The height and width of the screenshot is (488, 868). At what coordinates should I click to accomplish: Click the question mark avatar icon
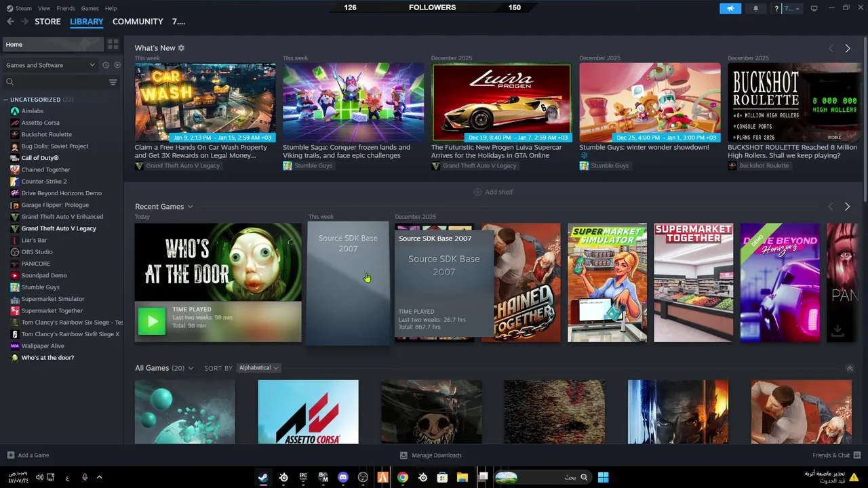point(776,8)
